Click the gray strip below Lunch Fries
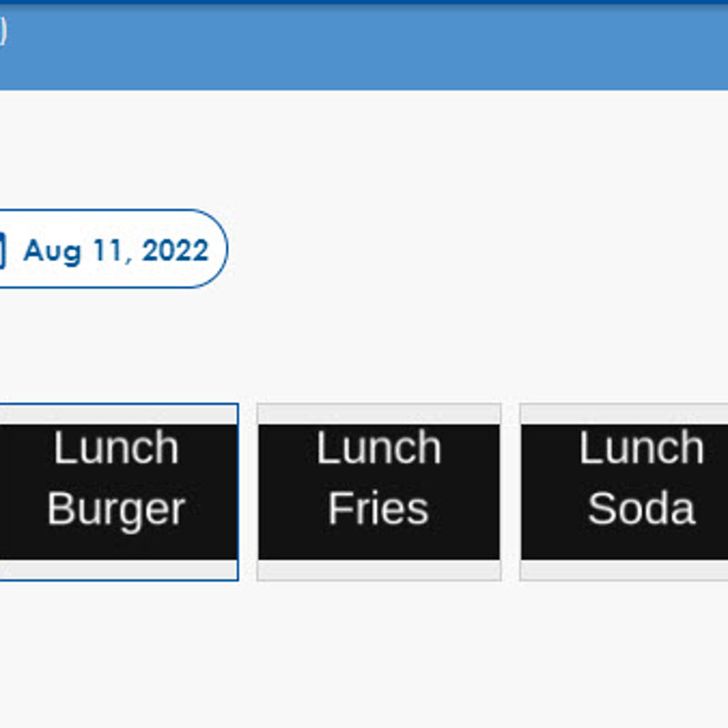 379,570
